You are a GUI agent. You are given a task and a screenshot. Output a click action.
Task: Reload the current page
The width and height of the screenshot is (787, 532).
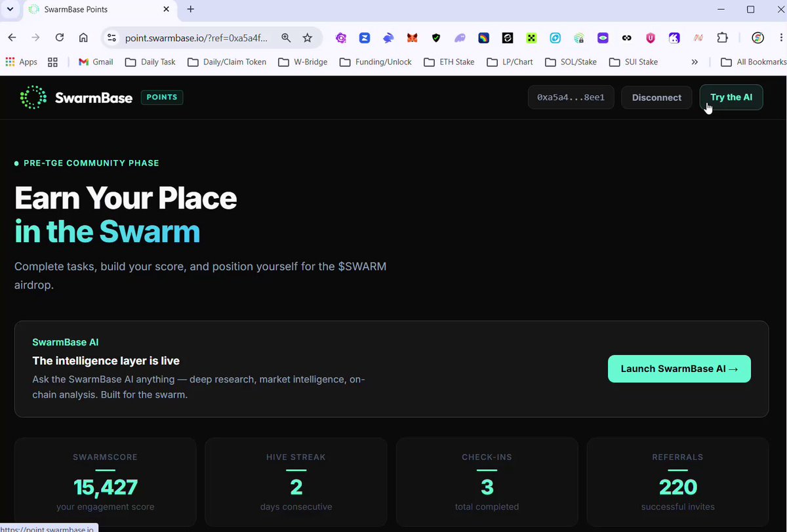(60, 38)
